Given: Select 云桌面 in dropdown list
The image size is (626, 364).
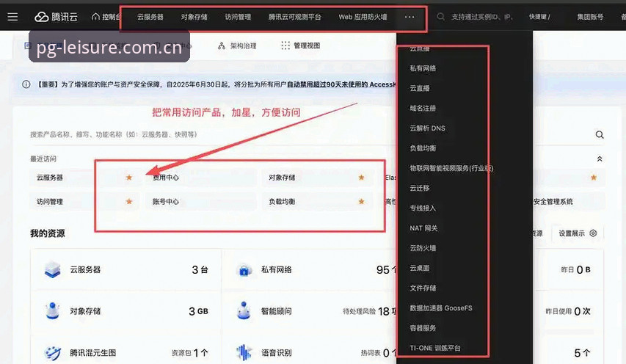Looking at the screenshot, I should click(420, 268).
